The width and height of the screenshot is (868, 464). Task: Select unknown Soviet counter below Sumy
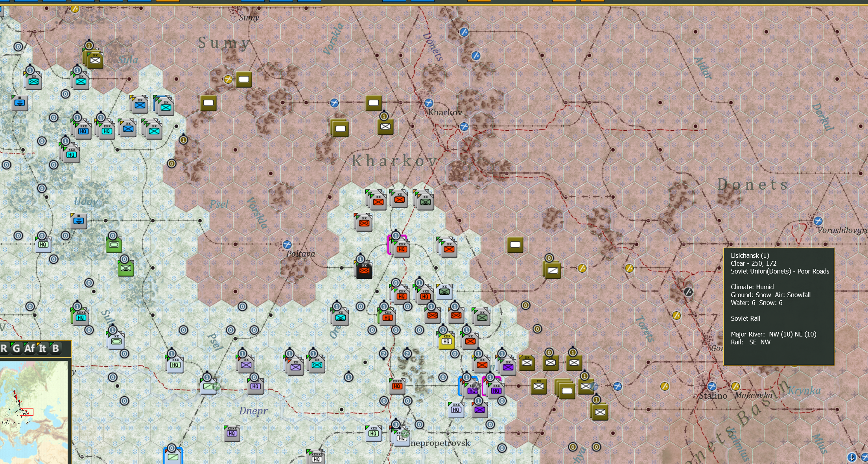coord(244,79)
